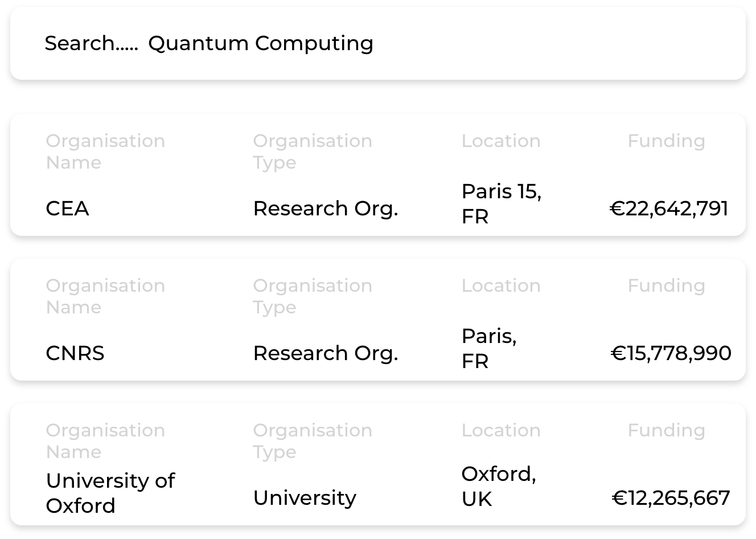Click the Oxford funding amount €12,265,667
Image resolution: width=756 pixels, height=539 pixels.
(x=671, y=498)
